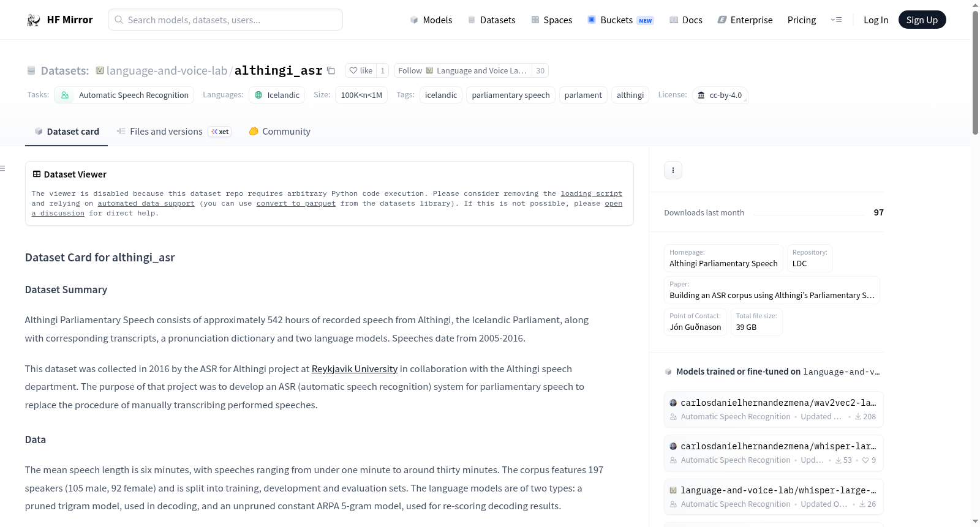Image resolution: width=980 pixels, height=527 pixels.
Task: Select the Automatic Speech Recognition task tag
Action: point(124,95)
